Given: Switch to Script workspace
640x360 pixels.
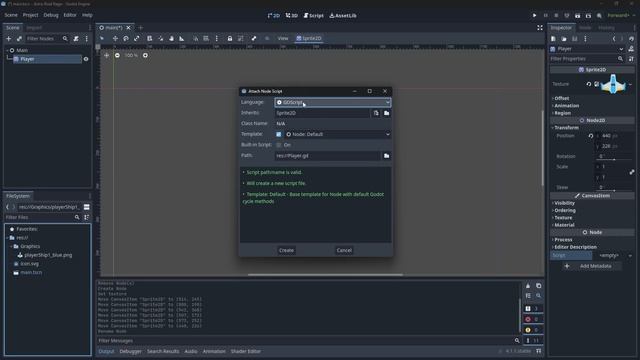Looking at the screenshot, I should pyautogui.click(x=313, y=16).
